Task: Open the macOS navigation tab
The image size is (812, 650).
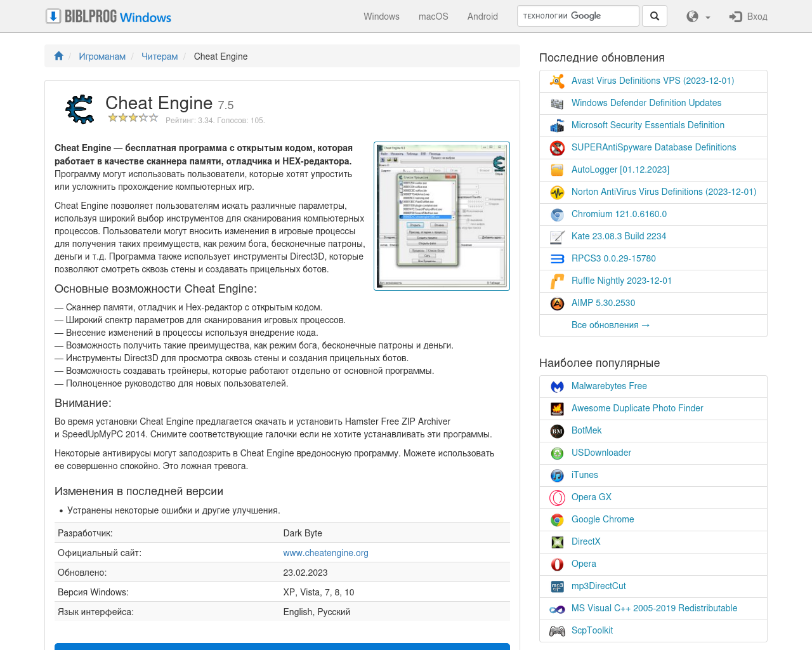Action: 433,17
